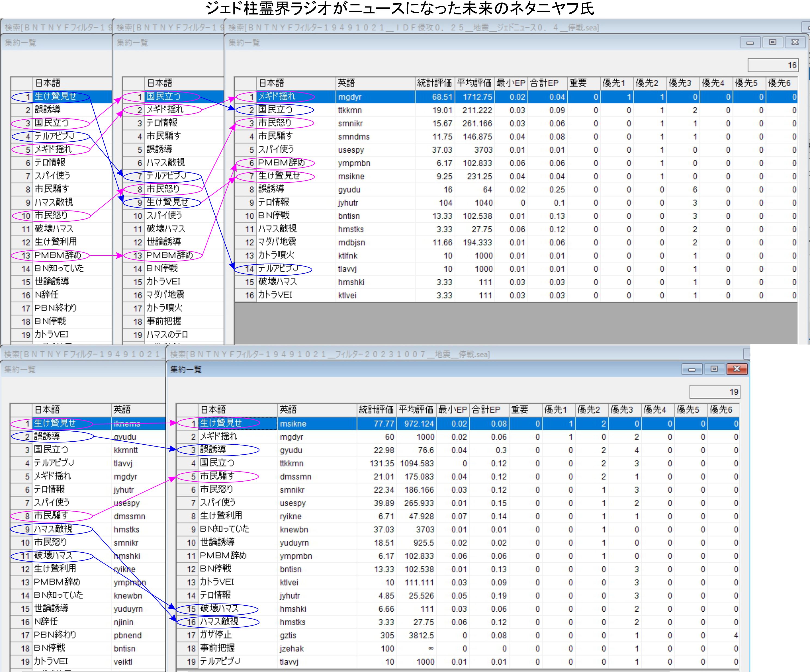
Task: Click 'msikne' cell in 16-row table
Action: tap(375, 176)
